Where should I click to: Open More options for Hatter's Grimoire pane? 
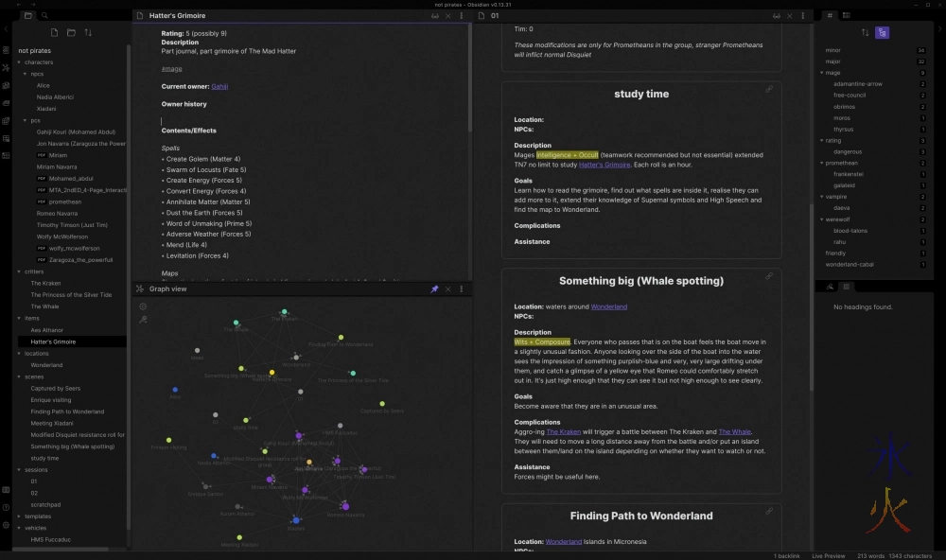tap(462, 16)
